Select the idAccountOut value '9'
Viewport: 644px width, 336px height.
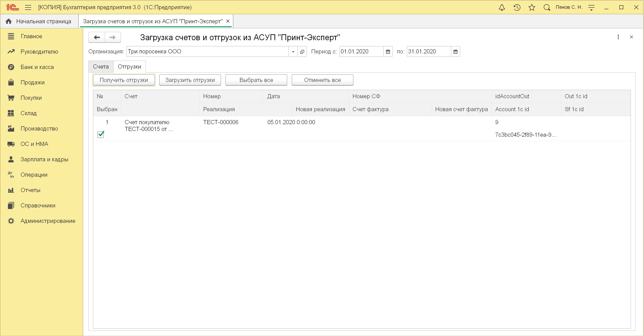tap(527, 122)
